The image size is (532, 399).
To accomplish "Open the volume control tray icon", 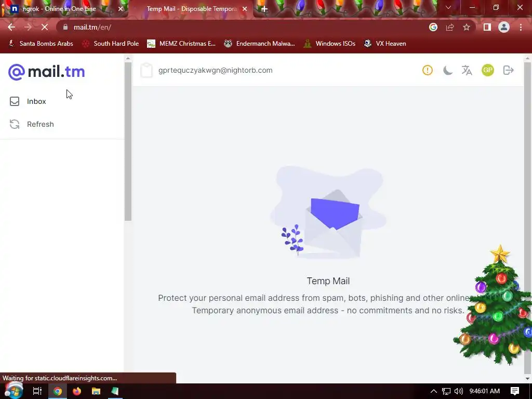I will coord(459,391).
